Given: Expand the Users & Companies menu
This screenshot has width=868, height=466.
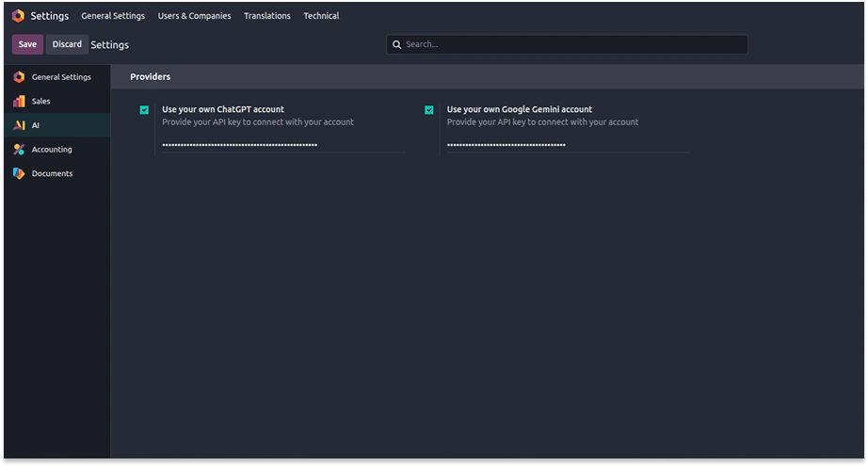Looking at the screenshot, I should click(x=194, y=16).
